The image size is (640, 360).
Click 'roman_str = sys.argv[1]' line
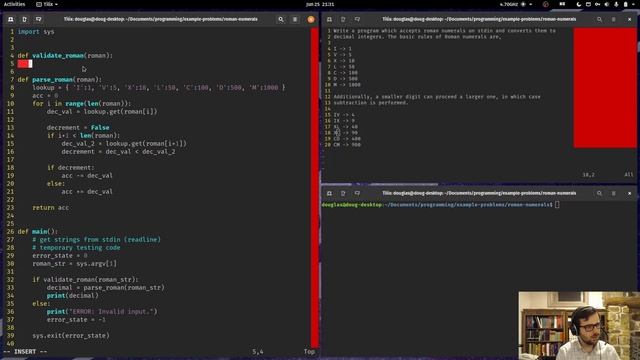74,264
